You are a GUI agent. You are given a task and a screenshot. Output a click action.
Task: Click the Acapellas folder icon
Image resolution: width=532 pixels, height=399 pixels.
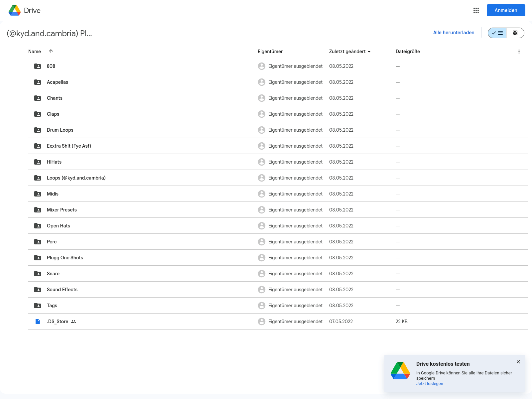tap(38, 82)
